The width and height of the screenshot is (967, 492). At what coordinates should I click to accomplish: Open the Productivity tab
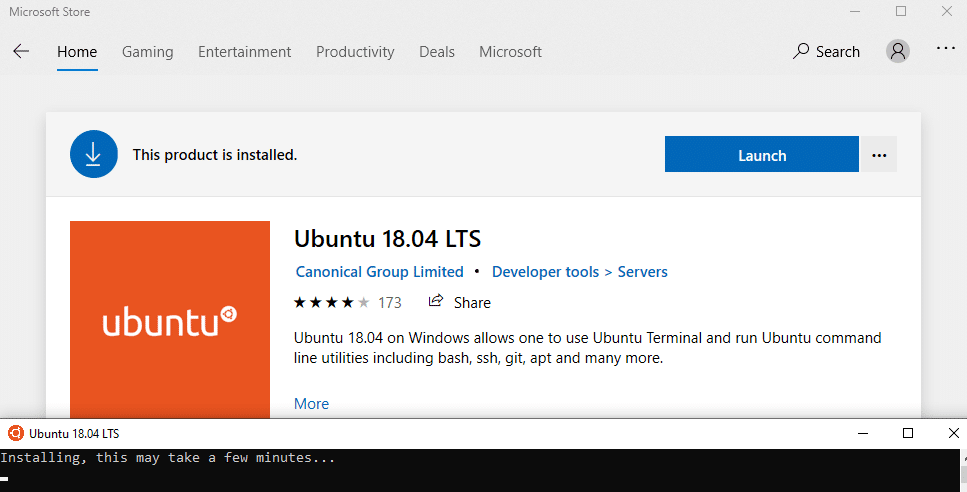click(355, 52)
